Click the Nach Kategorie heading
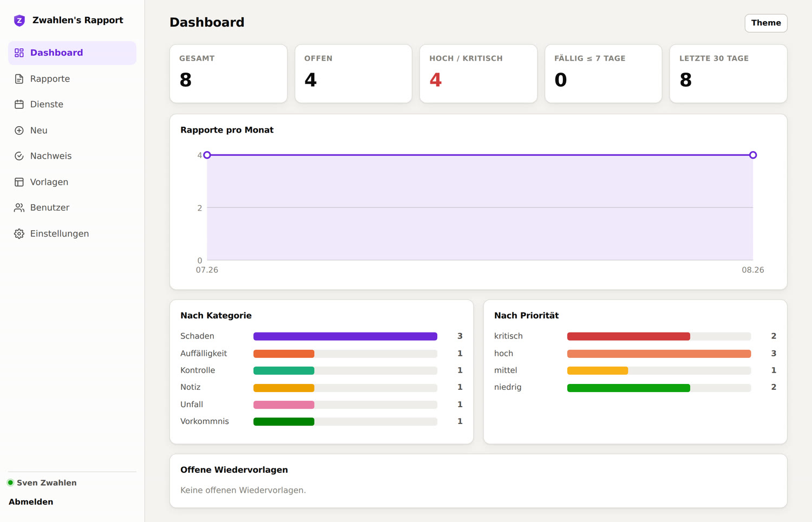The height and width of the screenshot is (522, 812). tap(216, 316)
